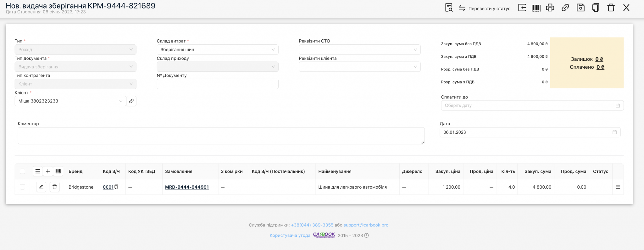Toggle the select-all checkbox in table header
This screenshot has width=644, height=250.
point(22,171)
